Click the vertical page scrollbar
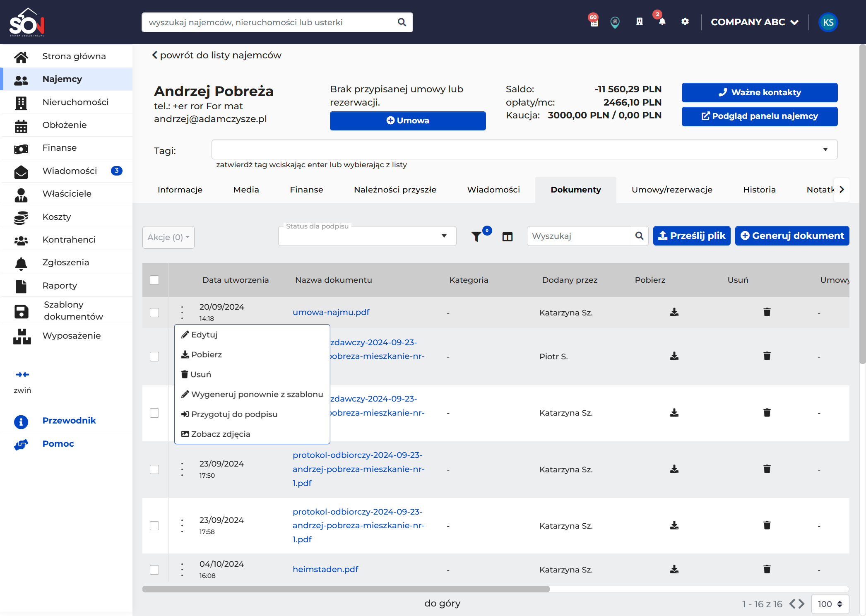This screenshot has height=616, width=866. (x=862, y=204)
